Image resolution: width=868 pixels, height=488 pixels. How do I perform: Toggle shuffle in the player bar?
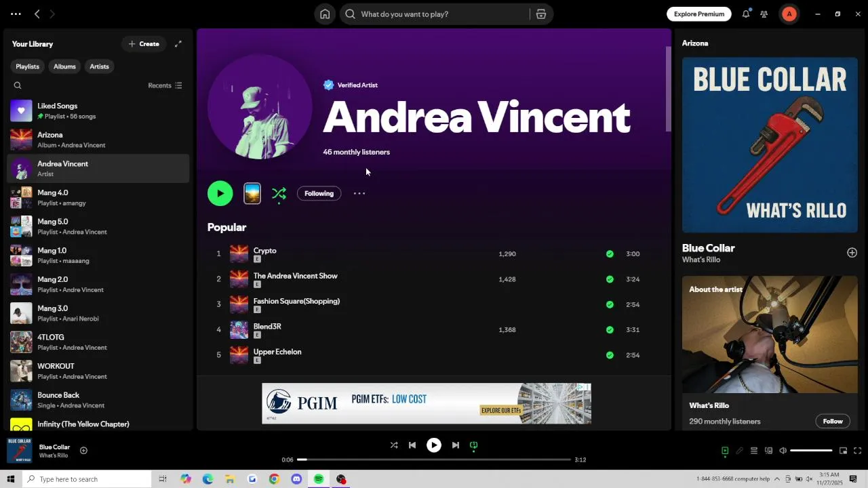tap(394, 445)
